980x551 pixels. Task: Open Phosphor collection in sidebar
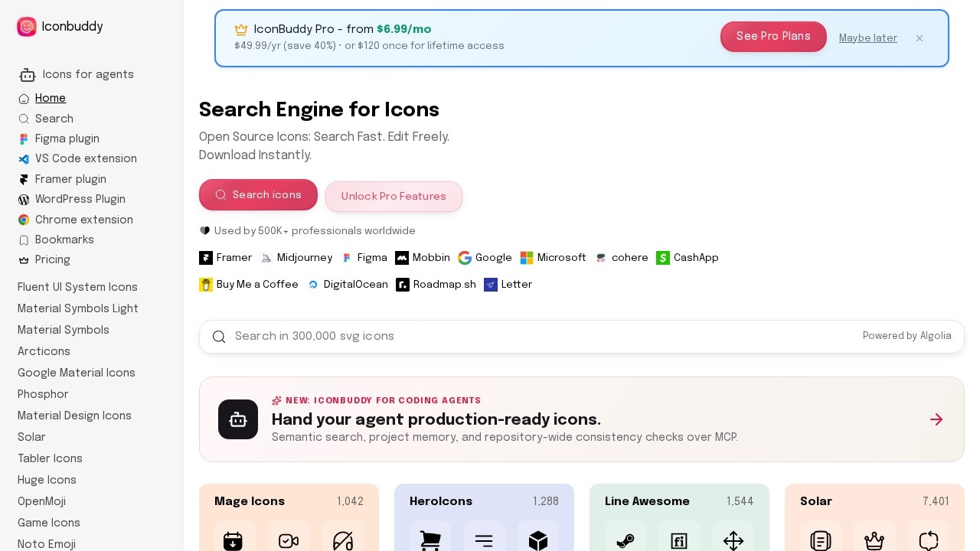pyautogui.click(x=43, y=394)
